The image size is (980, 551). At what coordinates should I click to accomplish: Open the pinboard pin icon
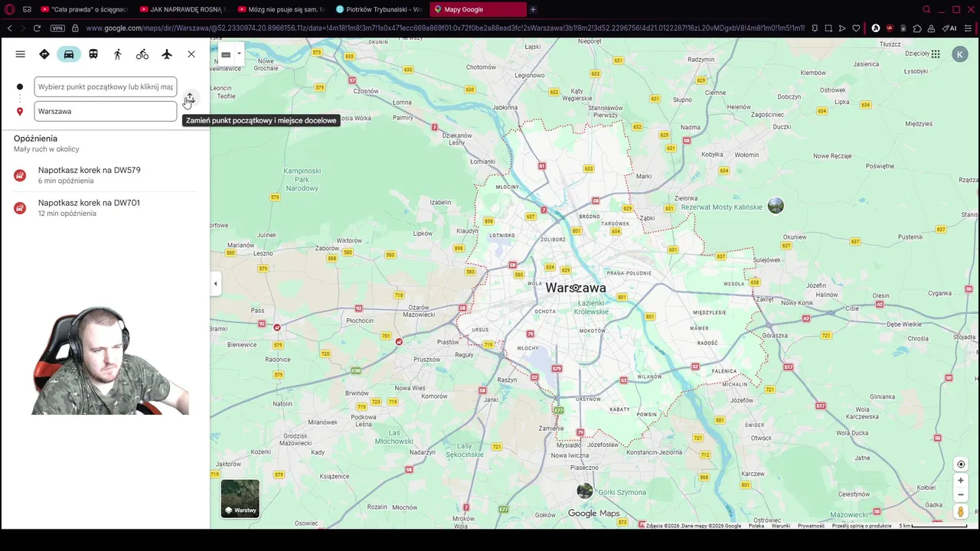pos(815,28)
